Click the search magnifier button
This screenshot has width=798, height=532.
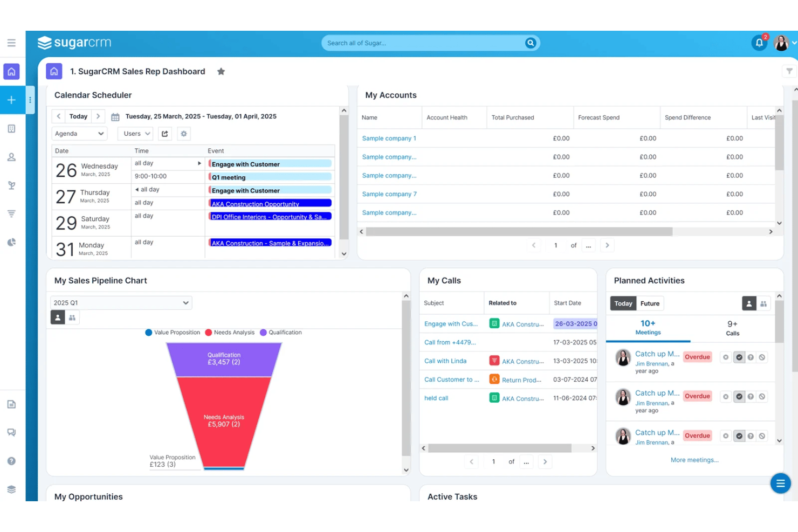531,43
